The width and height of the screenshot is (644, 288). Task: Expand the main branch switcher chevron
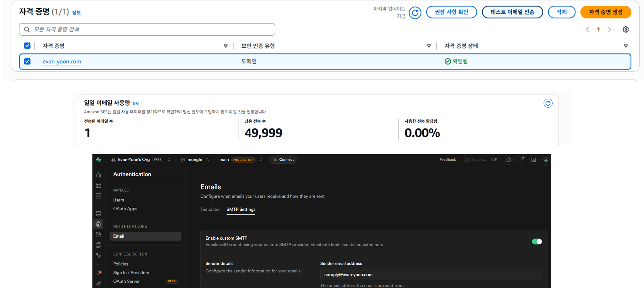coord(261,160)
